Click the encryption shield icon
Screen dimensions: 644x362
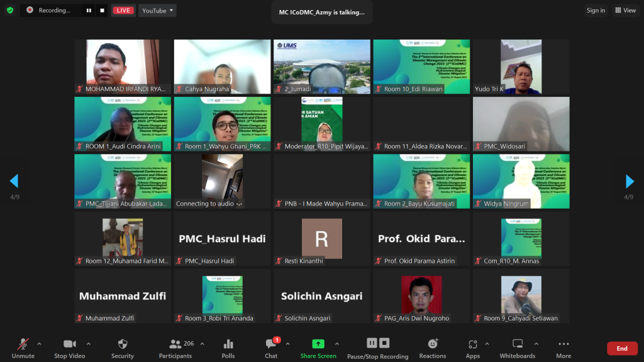10,10
